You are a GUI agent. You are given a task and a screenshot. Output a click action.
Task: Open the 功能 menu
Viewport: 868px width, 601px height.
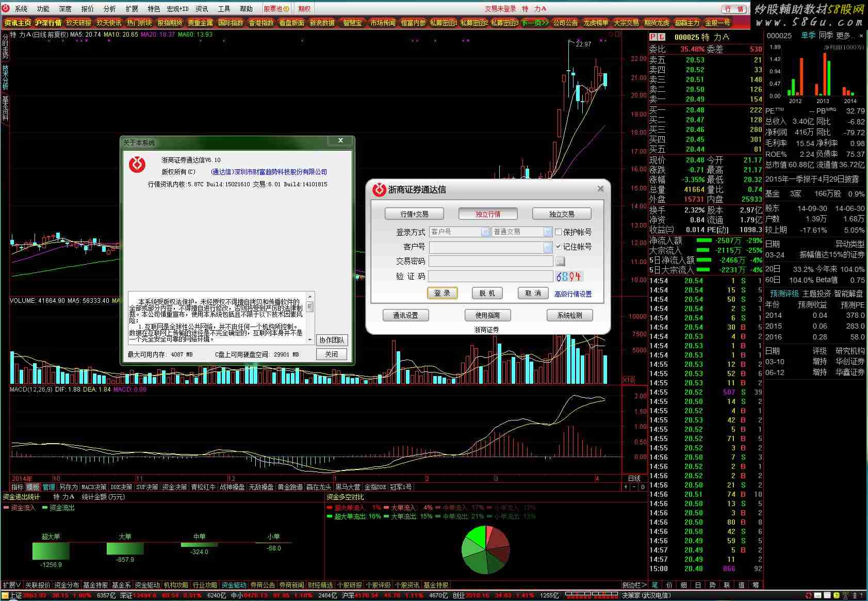(x=43, y=9)
